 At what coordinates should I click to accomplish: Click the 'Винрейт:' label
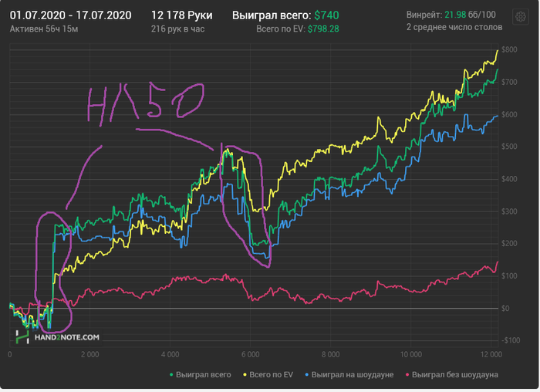coord(424,15)
